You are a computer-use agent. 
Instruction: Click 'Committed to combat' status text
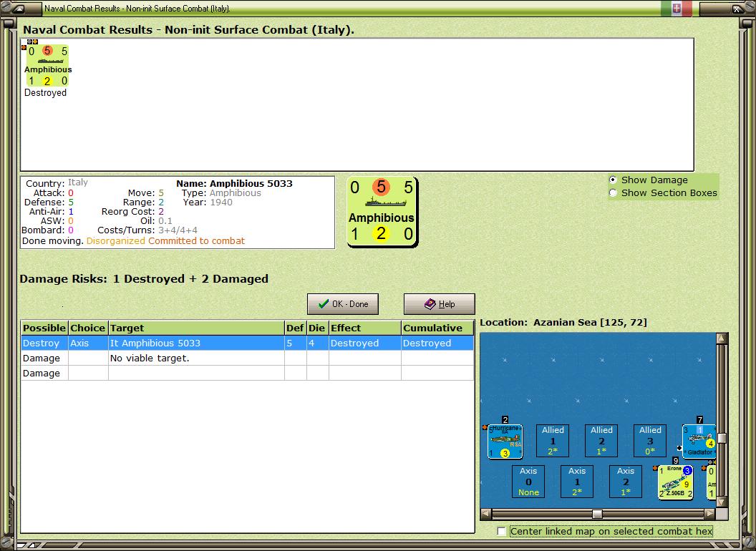196,240
